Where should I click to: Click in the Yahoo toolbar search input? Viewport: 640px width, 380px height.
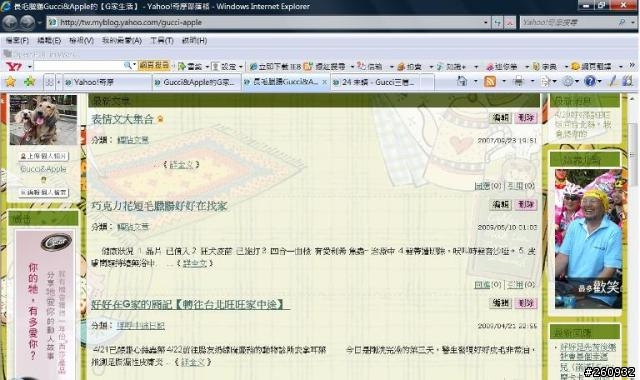pyautogui.click(x=78, y=66)
